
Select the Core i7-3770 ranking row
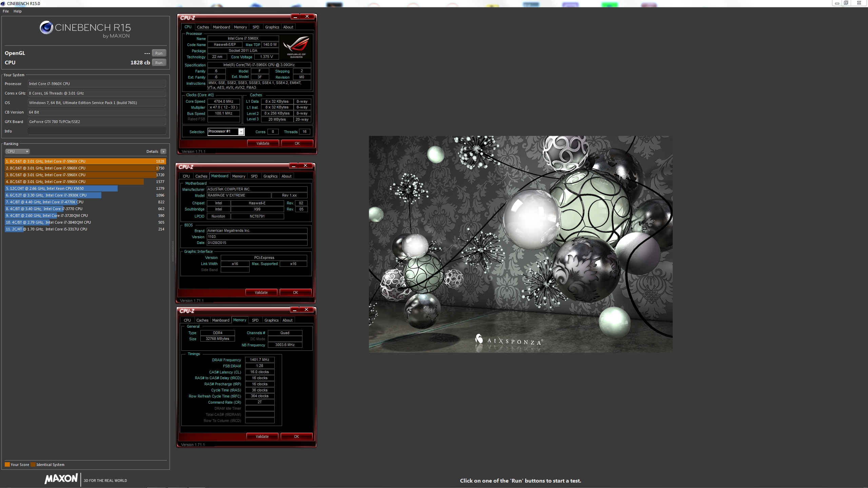[x=85, y=209]
